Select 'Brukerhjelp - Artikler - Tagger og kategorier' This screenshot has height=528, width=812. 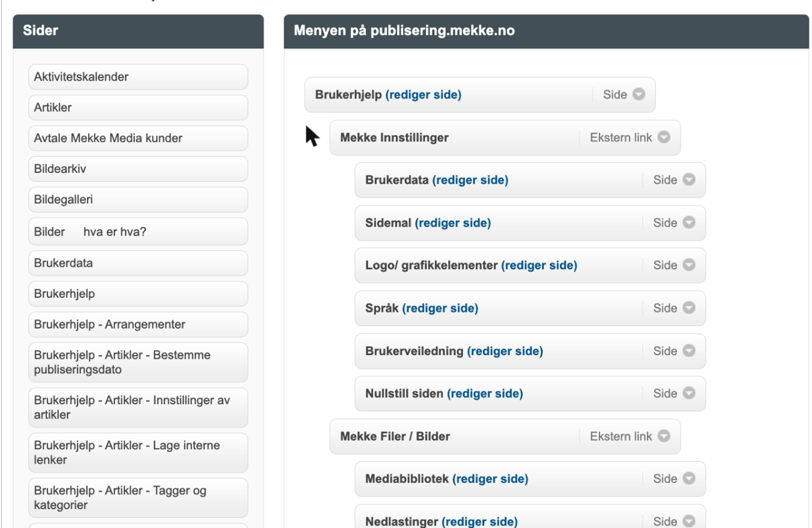(x=138, y=498)
